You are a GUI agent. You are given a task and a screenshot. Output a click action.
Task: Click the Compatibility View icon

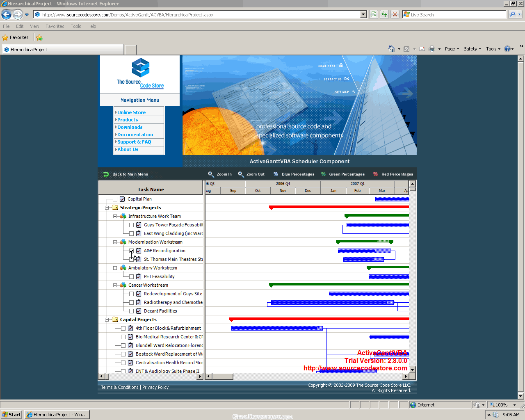tap(374, 15)
